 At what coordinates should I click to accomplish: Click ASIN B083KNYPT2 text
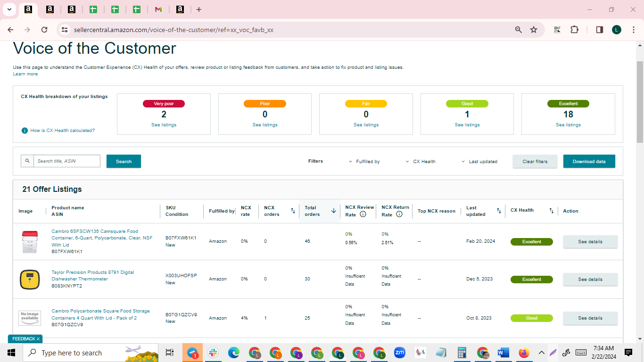[x=67, y=286]
